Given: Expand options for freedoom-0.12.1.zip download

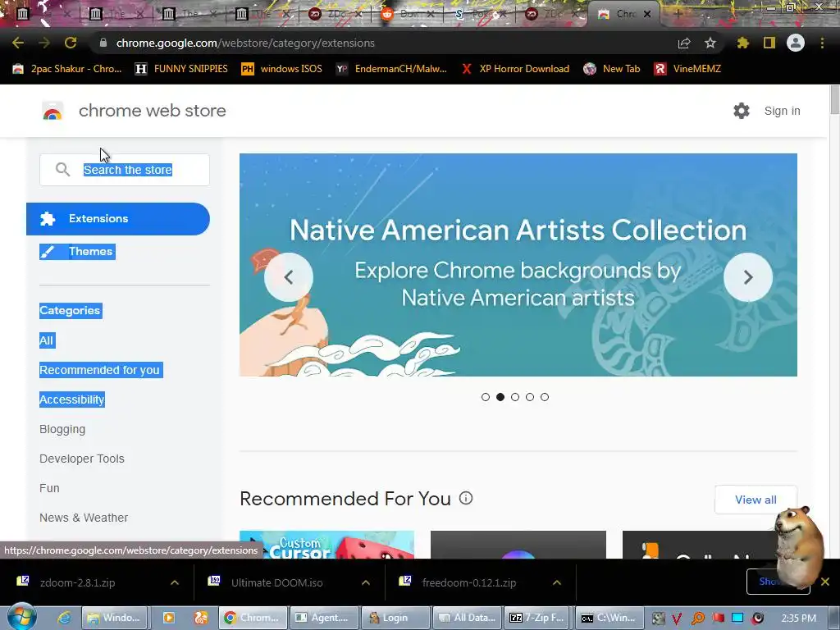Looking at the screenshot, I should click(557, 582).
